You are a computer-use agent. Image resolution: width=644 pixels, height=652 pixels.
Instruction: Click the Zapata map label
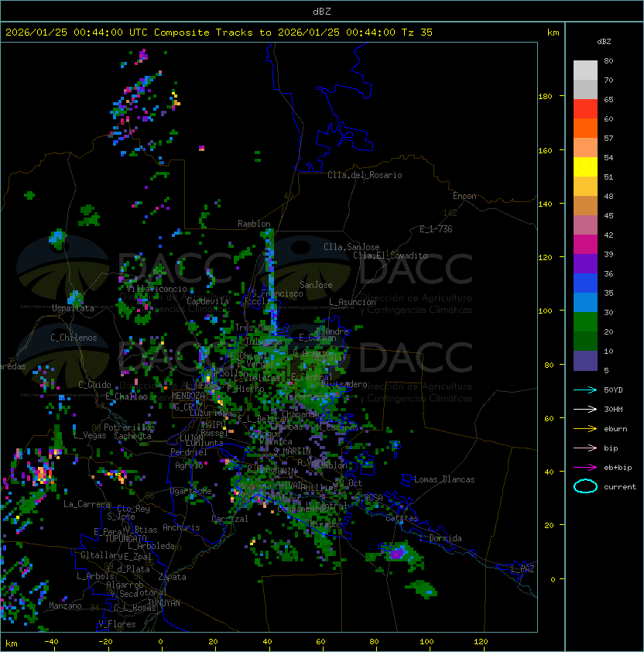[172, 577]
